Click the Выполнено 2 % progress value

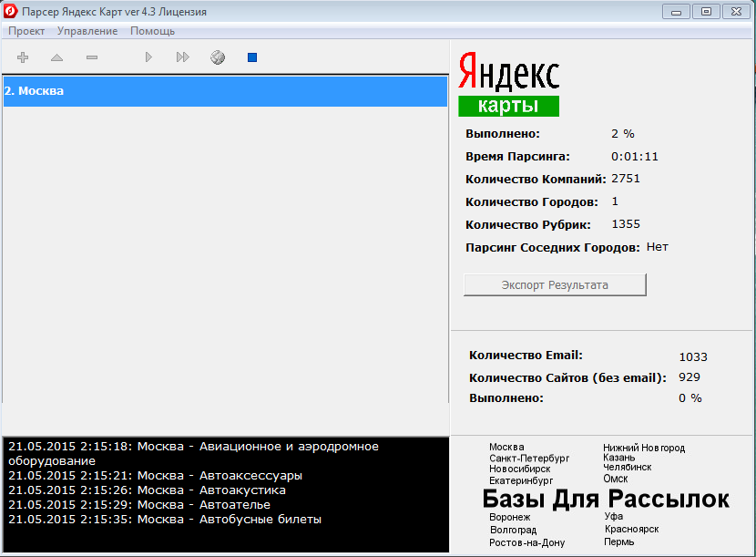click(622, 134)
